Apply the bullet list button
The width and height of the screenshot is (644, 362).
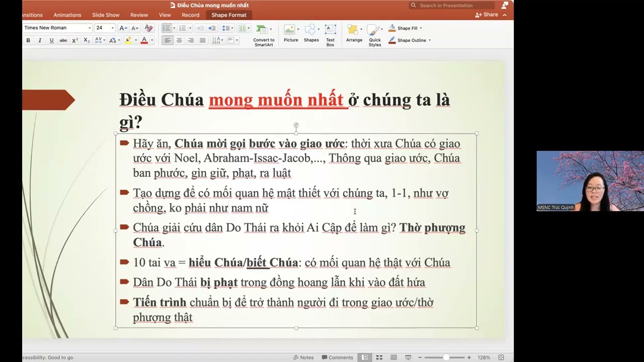pyautogui.click(x=166, y=28)
